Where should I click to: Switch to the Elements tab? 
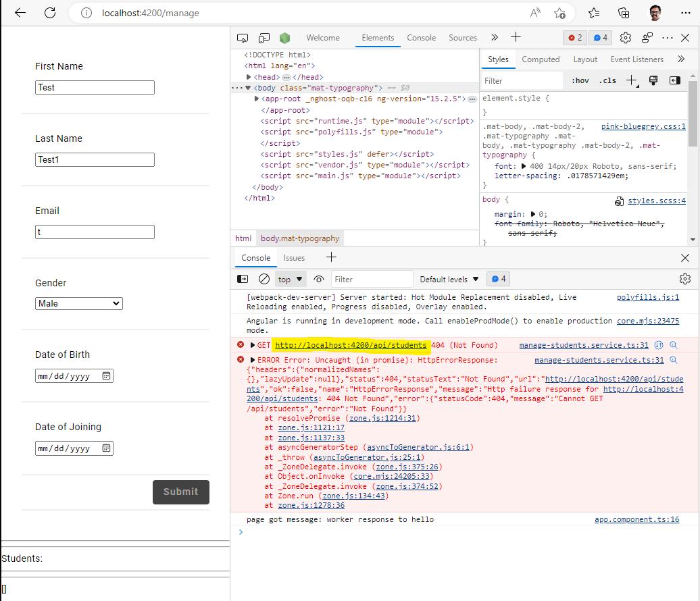pyautogui.click(x=378, y=38)
